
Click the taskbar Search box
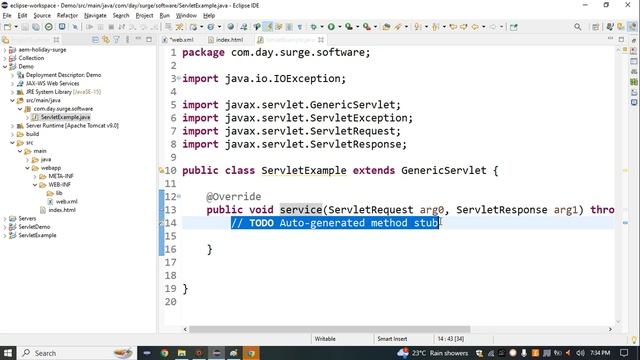click(76, 353)
